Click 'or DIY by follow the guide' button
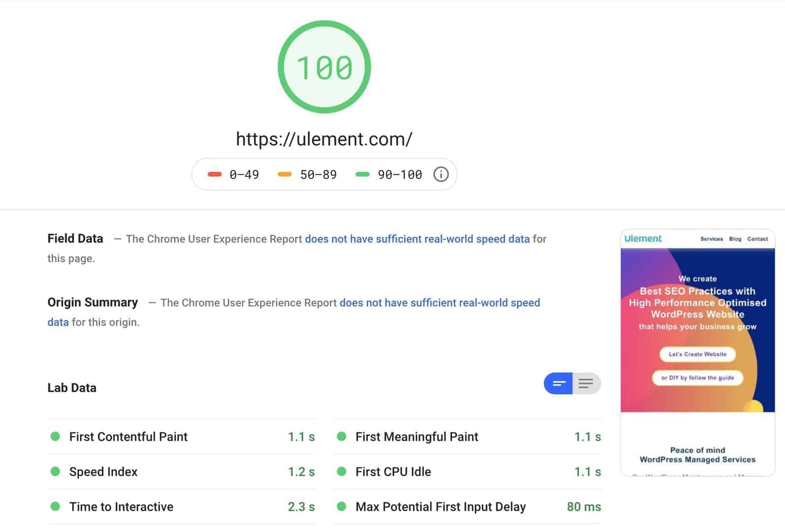The width and height of the screenshot is (785, 532). (x=697, y=378)
